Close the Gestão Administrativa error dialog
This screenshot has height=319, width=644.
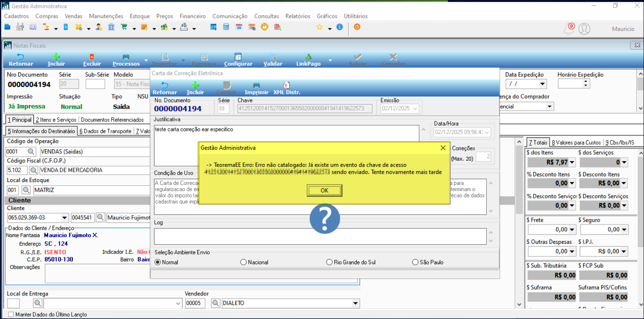[x=443, y=148]
